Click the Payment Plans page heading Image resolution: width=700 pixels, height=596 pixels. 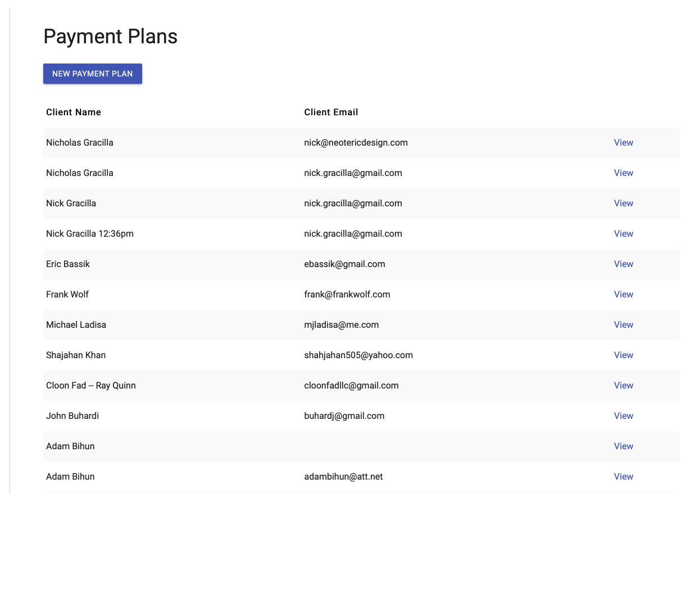click(x=110, y=37)
